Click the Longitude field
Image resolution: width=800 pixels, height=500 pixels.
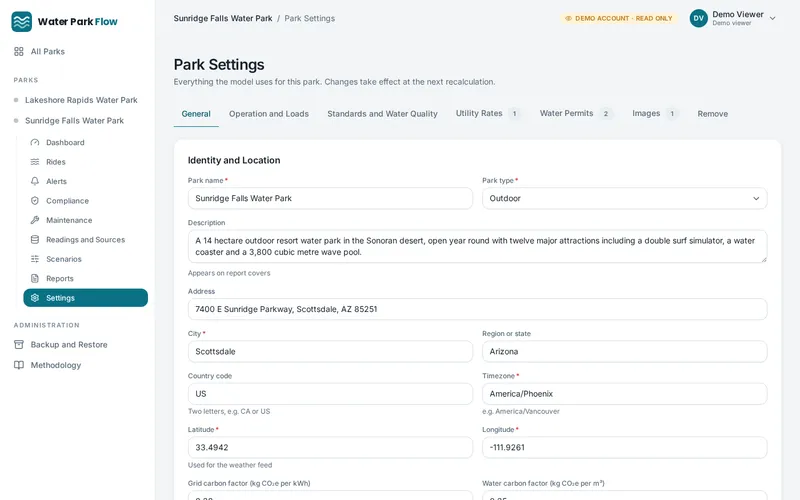(x=624, y=447)
